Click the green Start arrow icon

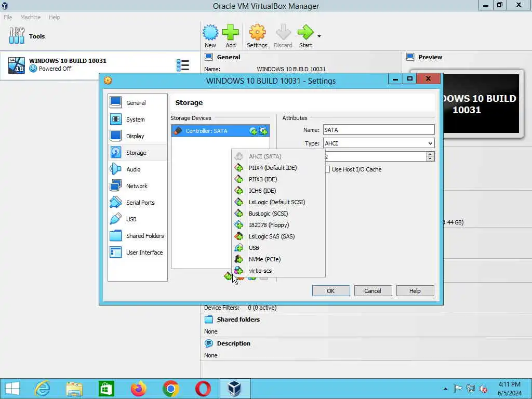coord(305,33)
